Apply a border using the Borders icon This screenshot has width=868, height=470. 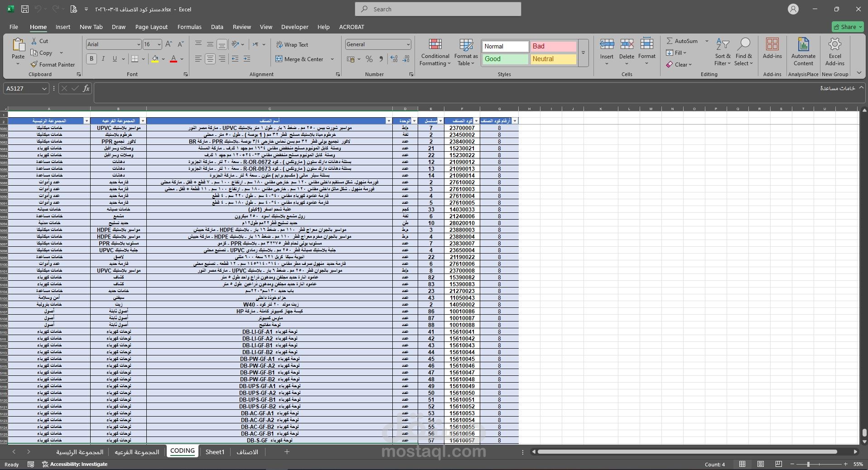135,59
